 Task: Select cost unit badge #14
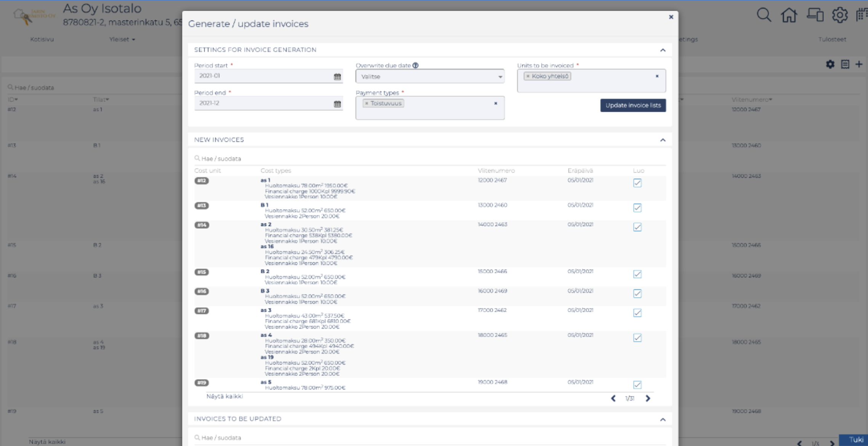tap(202, 225)
